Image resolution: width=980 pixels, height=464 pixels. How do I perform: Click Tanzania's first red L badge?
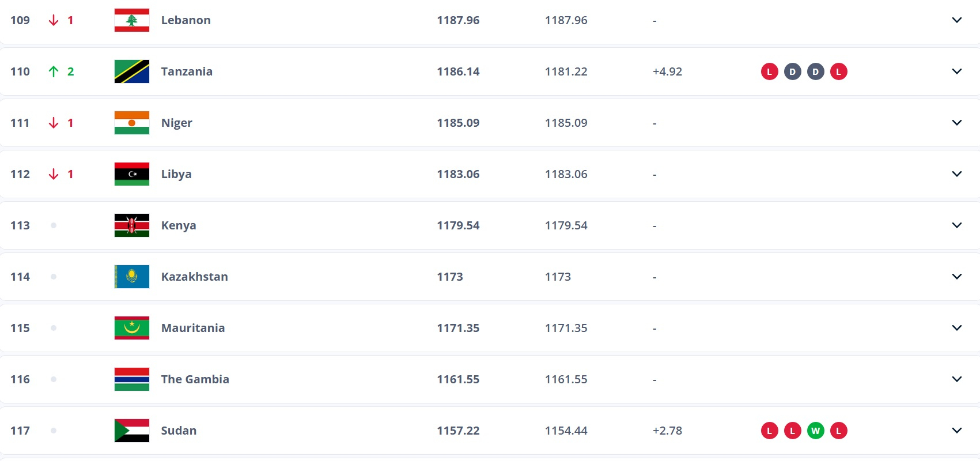770,71
